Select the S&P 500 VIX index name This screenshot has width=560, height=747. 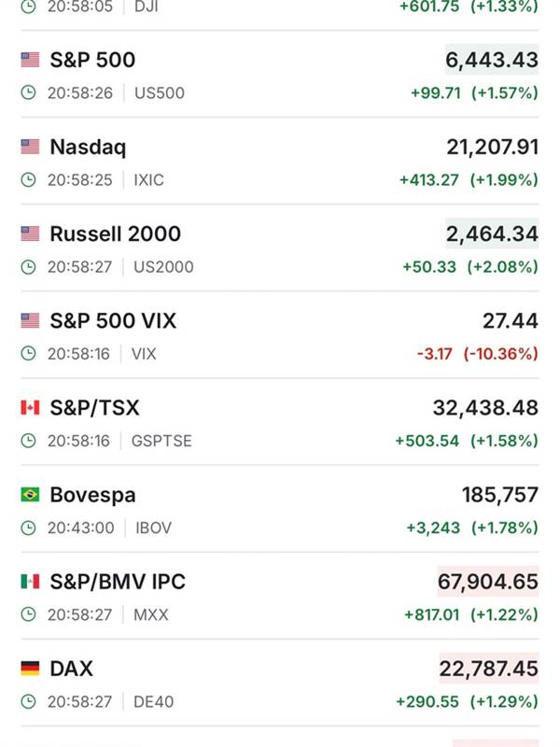(113, 320)
